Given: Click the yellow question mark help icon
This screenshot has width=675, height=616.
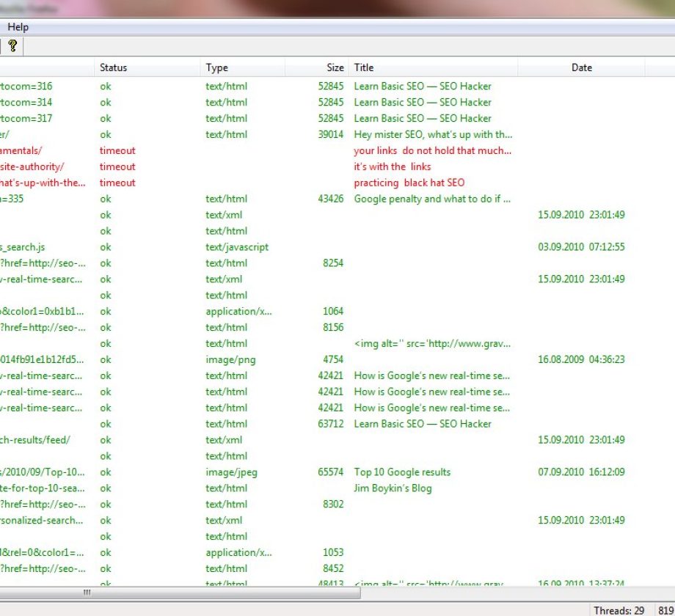Looking at the screenshot, I should 12,45.
